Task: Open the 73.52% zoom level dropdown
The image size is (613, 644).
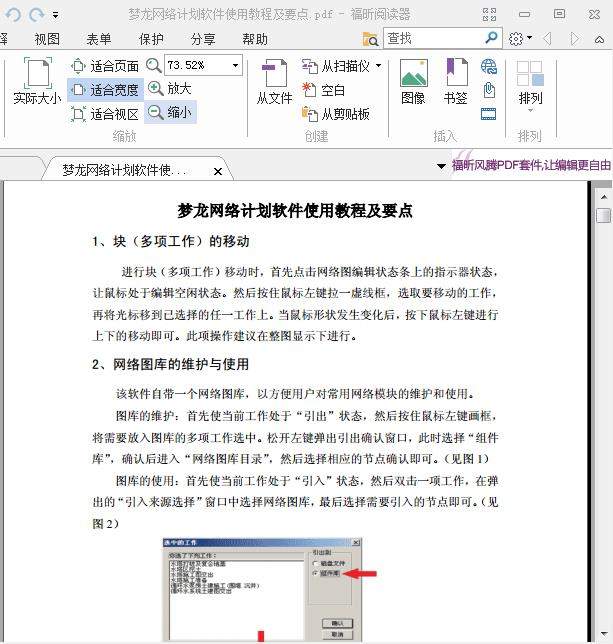Action: (x=235, y=65)
